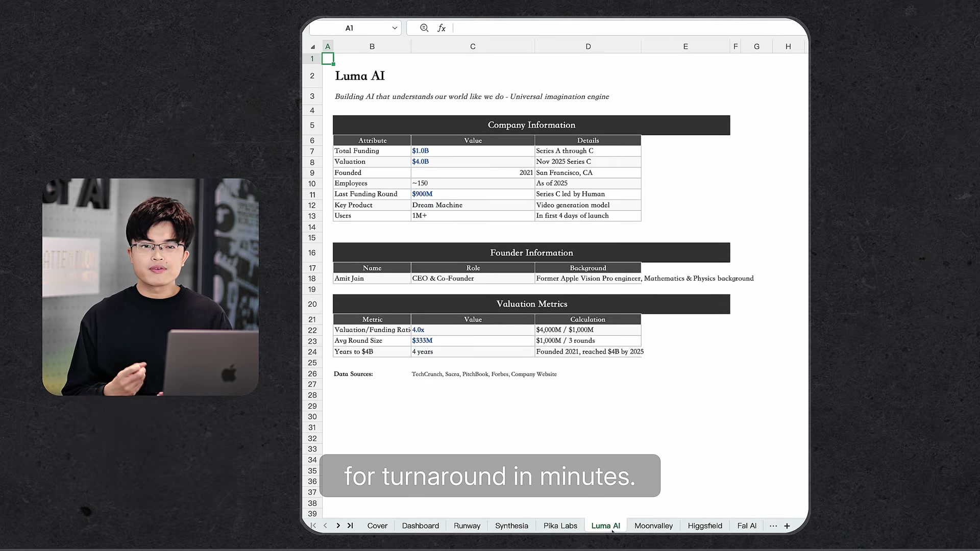980x551 pixels.
Task: Select column D header
Action: click(x=588, y=46)
